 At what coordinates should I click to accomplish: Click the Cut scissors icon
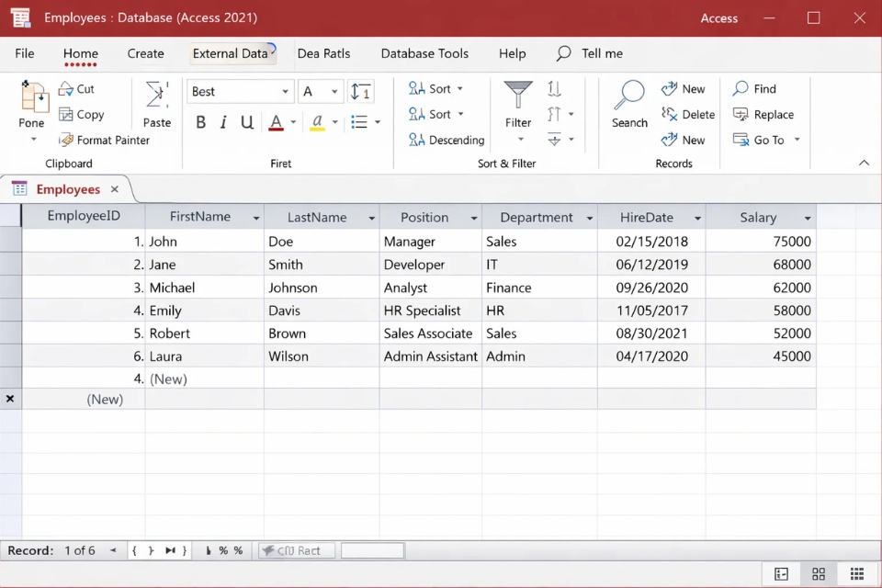coord(66,89)
